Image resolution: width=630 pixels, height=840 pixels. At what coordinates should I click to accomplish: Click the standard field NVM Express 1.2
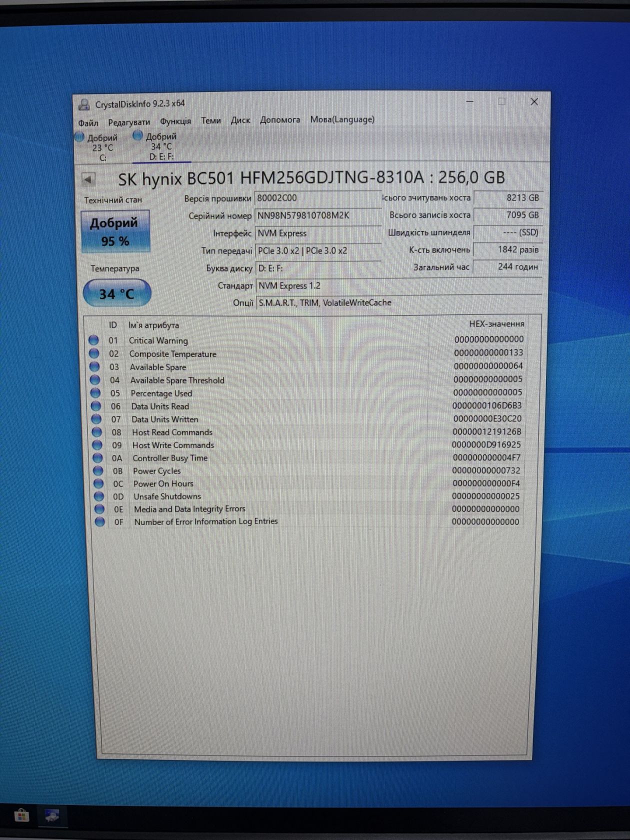(399, 285)
